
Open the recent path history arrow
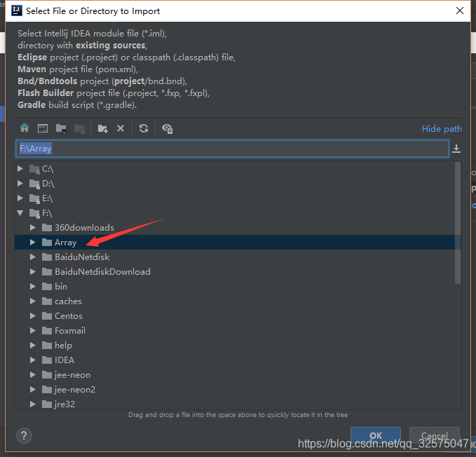point(456,149)
